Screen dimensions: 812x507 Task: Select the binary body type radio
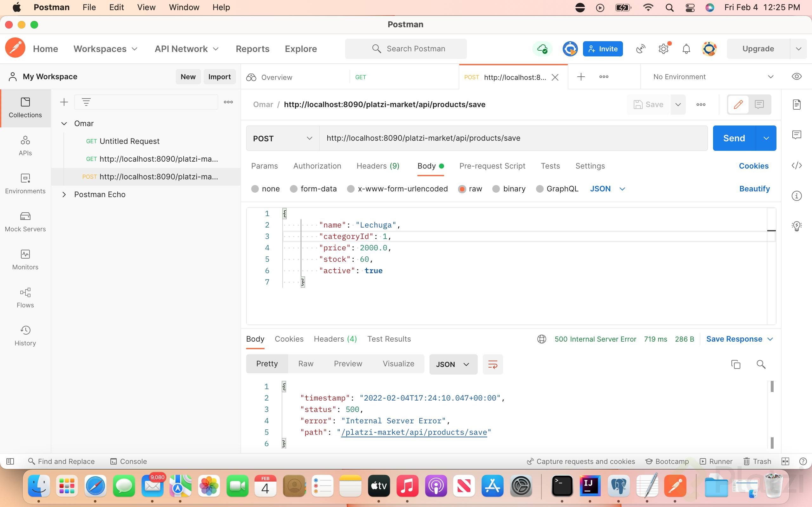click(496, 189)
